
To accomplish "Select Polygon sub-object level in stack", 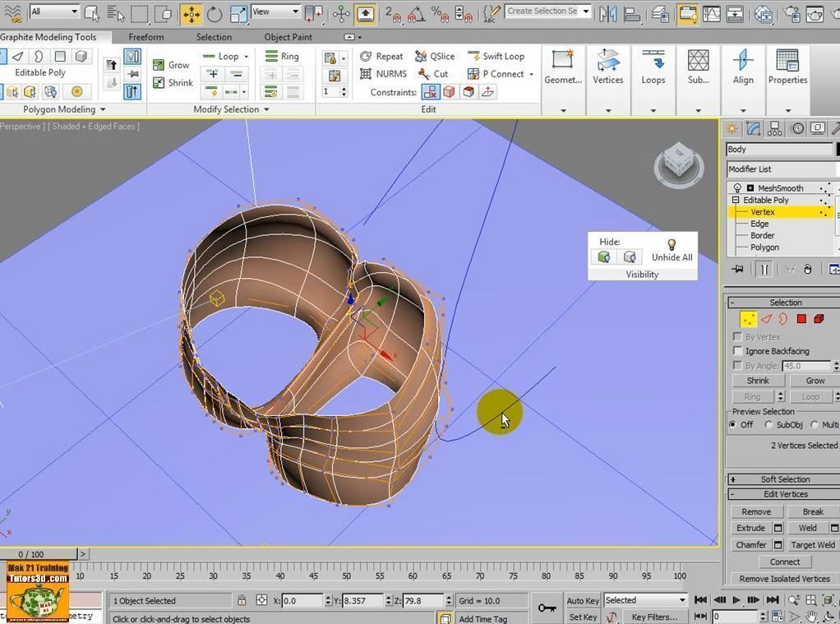I will [x=764, y=247].
